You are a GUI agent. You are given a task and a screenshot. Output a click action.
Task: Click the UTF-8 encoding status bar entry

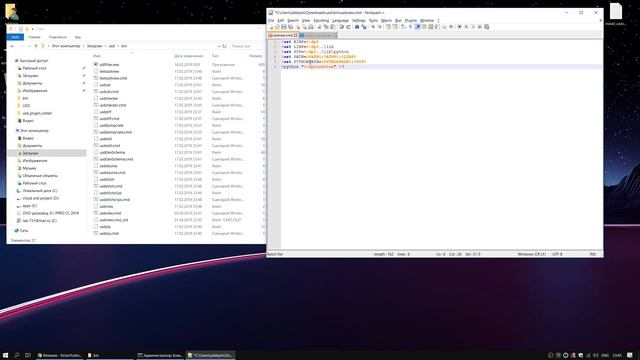(557, 254)
